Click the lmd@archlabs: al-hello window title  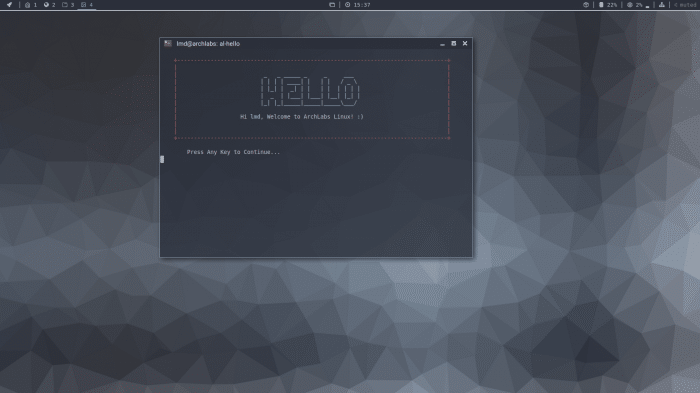point(208,43)
